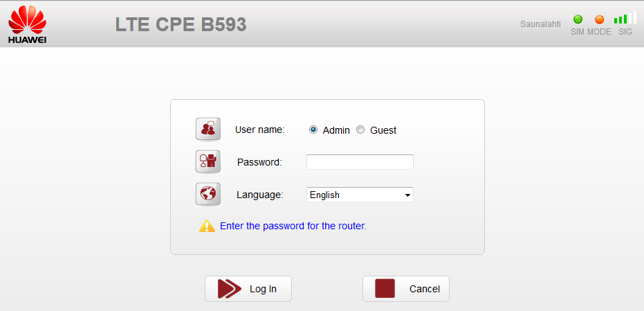Click the Log In button

tap(248, 289)
